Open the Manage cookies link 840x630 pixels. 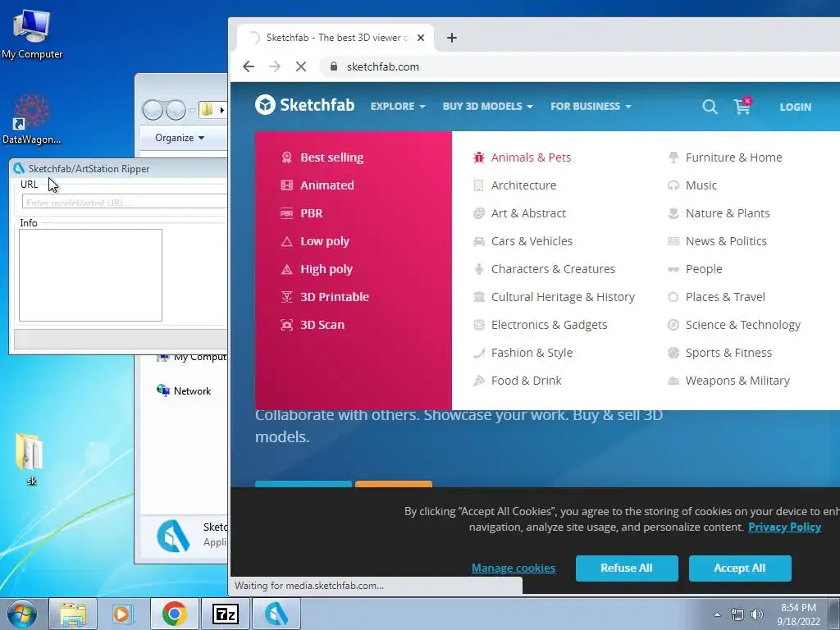[514, 568]
